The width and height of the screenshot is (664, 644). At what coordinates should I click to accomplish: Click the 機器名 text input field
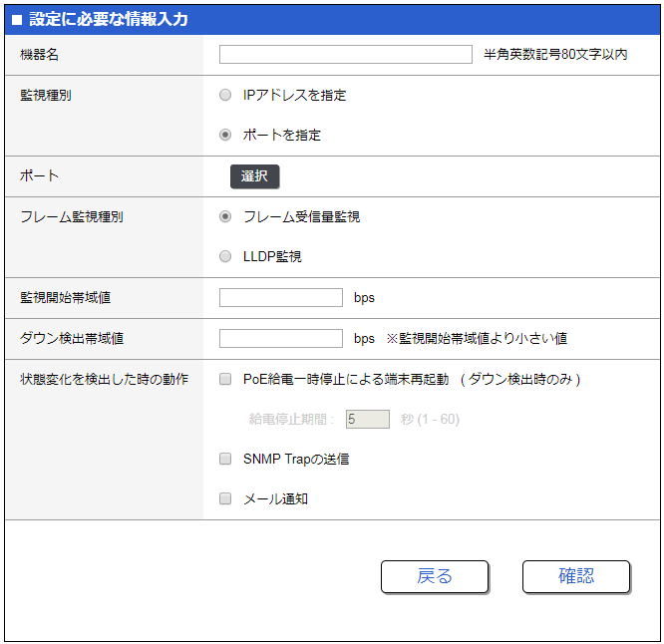(345, 55)
